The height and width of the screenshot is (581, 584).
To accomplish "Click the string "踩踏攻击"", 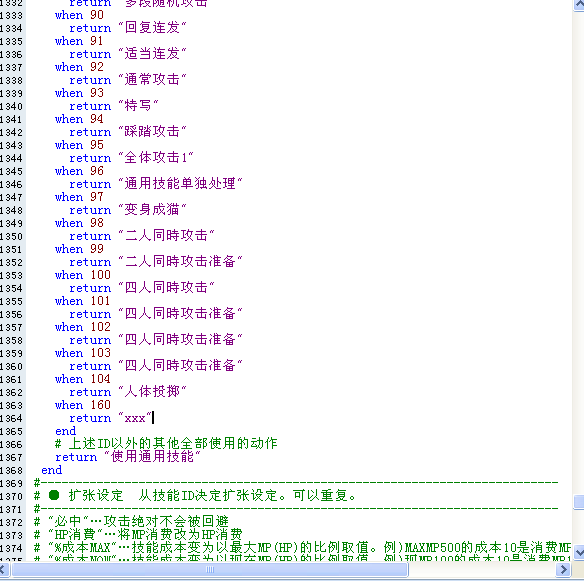I will (152, 132).
